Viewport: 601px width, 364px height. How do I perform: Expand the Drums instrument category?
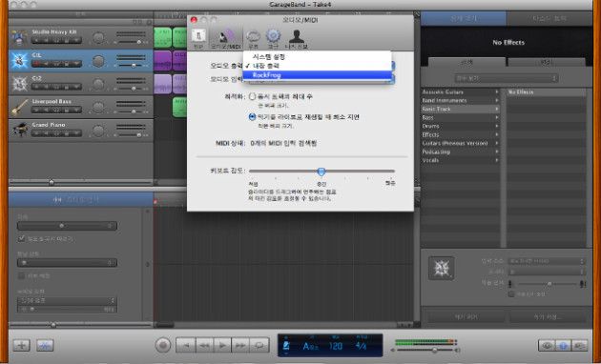(x=461, y=126)
